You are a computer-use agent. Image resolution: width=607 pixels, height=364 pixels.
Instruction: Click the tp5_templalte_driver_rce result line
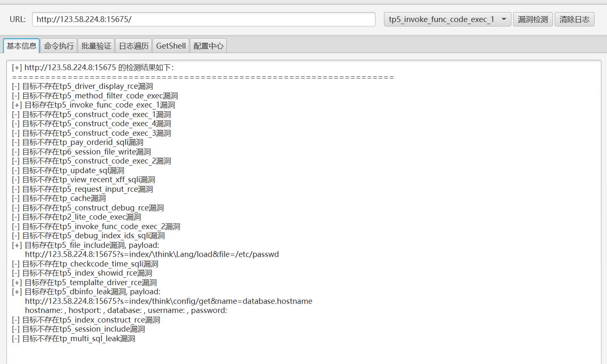pyautogui.click(x=84, y=283)
